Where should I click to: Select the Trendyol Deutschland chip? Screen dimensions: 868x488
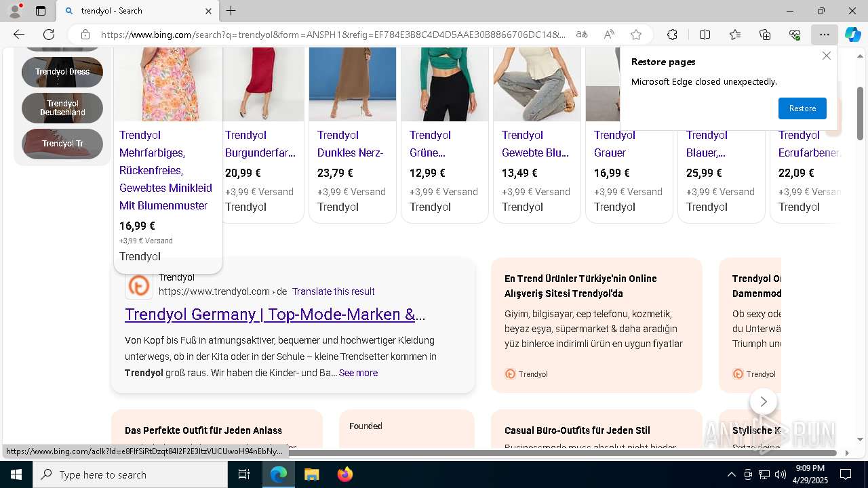[x=62, y=108]
